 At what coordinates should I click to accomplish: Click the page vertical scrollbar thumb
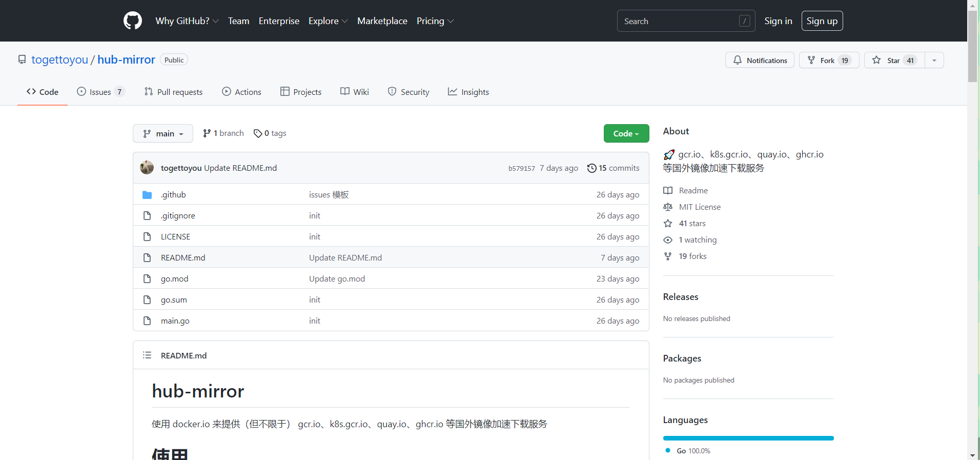972,46
